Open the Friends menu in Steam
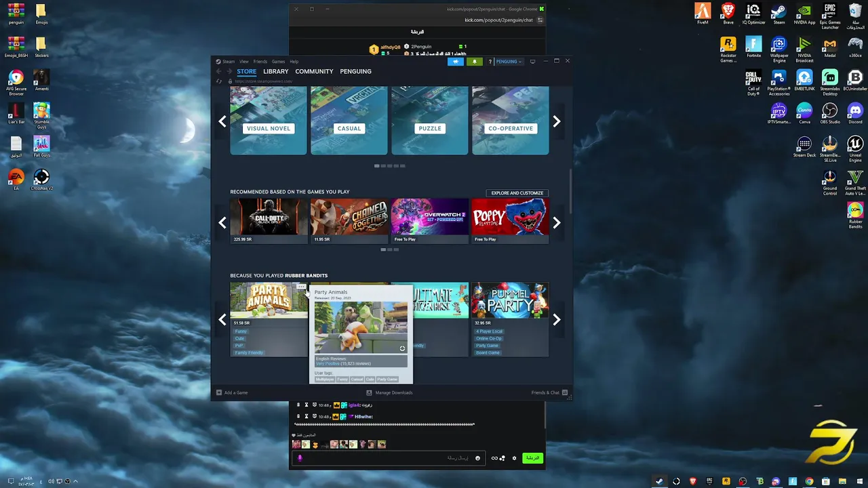868x488 pixels. tap(260, 62)
